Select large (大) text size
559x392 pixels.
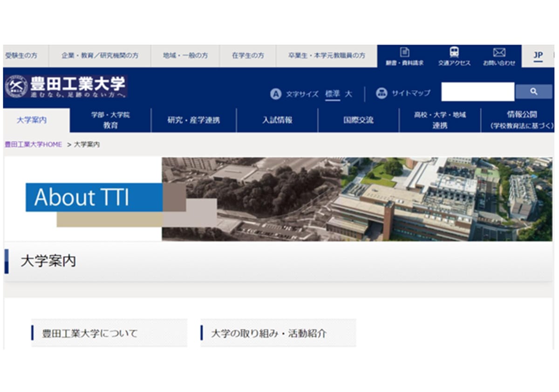pos(348,94)
